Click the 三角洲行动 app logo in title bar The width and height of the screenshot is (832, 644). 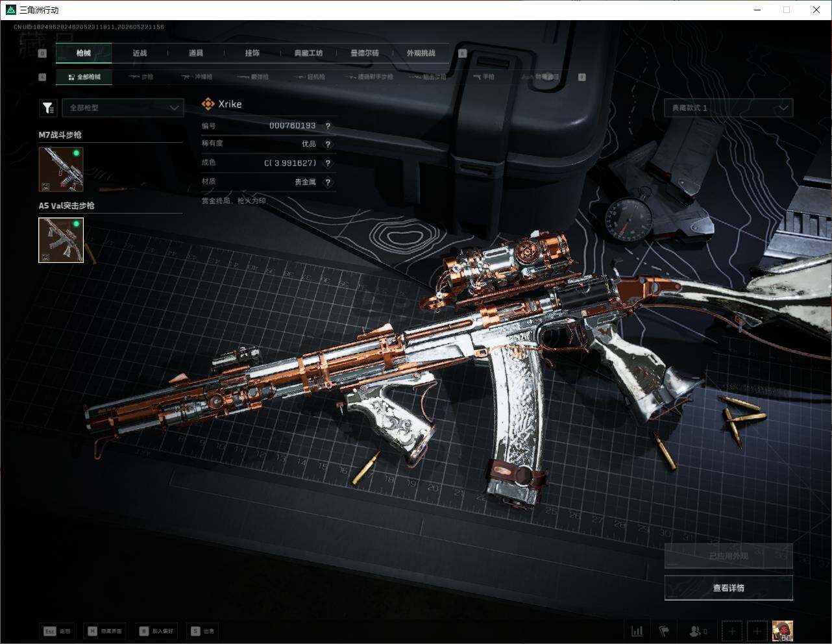tap(10, 10)
